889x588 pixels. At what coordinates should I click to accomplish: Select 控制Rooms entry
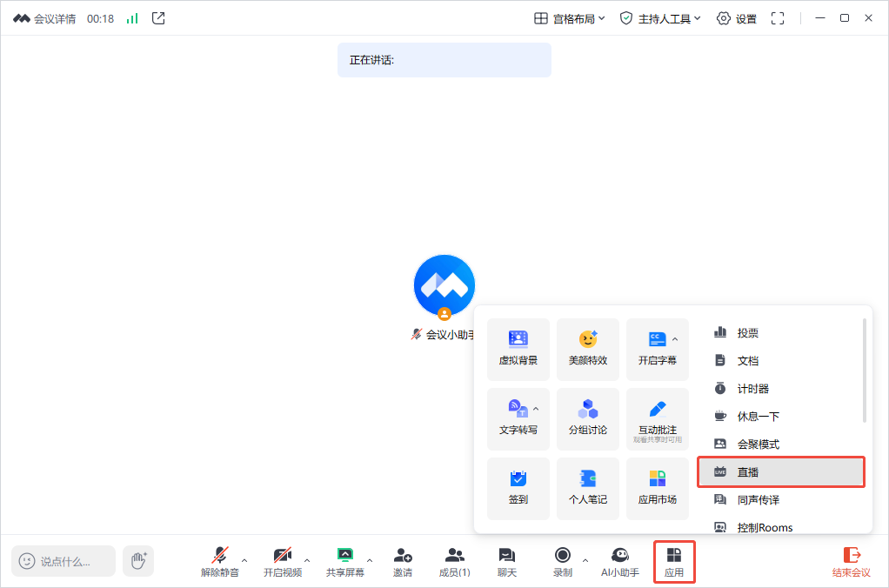pos(781,527)
